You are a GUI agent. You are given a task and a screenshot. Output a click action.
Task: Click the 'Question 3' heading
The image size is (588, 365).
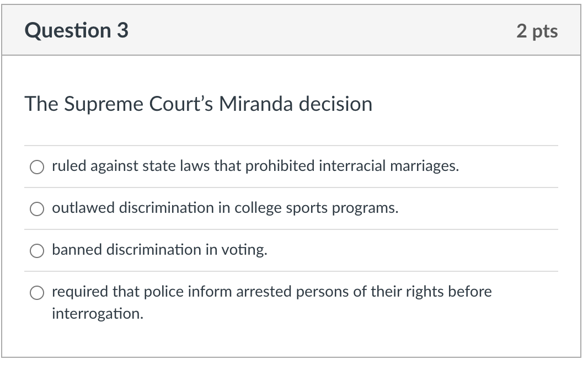coord(77,30)
